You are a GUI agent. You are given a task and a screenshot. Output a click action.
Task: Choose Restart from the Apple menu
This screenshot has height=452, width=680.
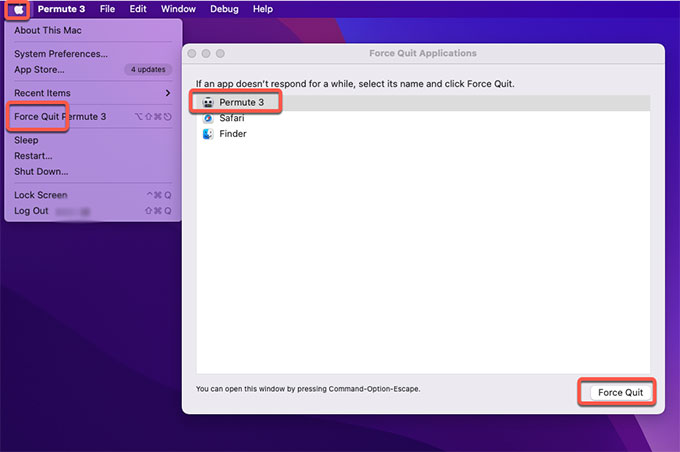click(33, 156)
